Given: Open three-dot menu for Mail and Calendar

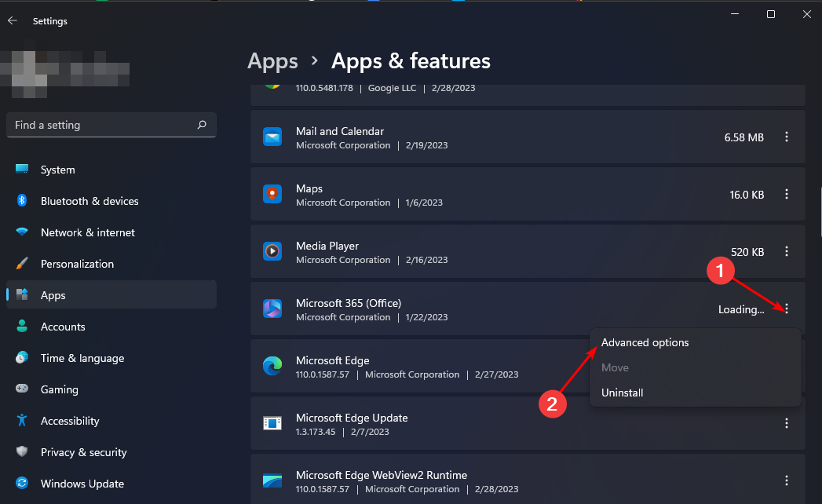Looking at the screenshot, I should (787, 137).
